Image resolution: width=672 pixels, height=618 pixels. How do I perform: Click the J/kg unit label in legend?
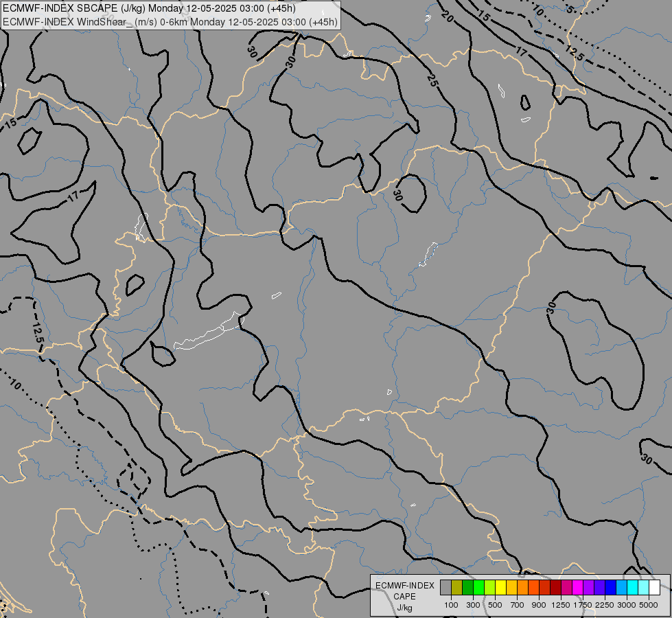[404, 608]
